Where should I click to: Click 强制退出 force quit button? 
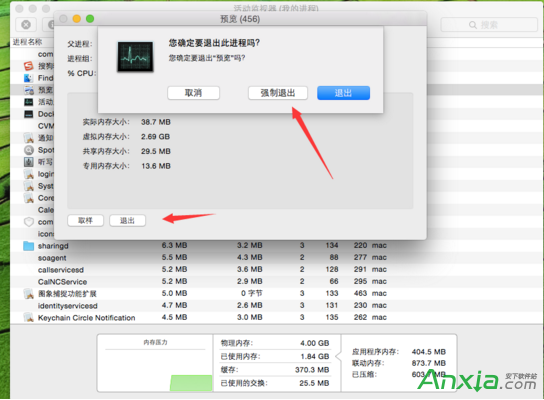point(278,93)
